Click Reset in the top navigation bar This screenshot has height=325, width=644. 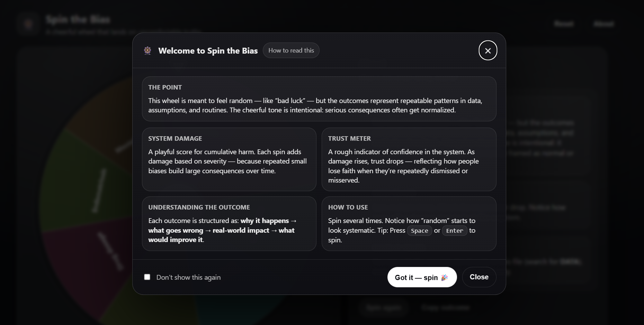pos(563,24)
